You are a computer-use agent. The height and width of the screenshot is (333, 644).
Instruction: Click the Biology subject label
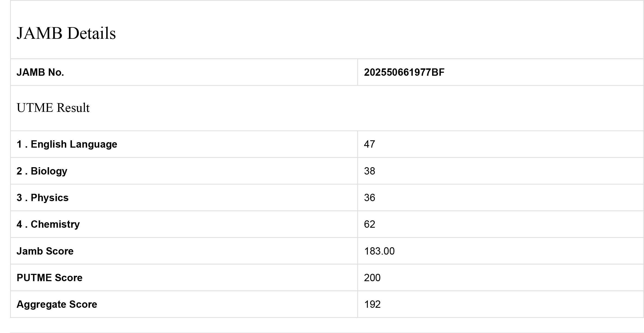49,171
